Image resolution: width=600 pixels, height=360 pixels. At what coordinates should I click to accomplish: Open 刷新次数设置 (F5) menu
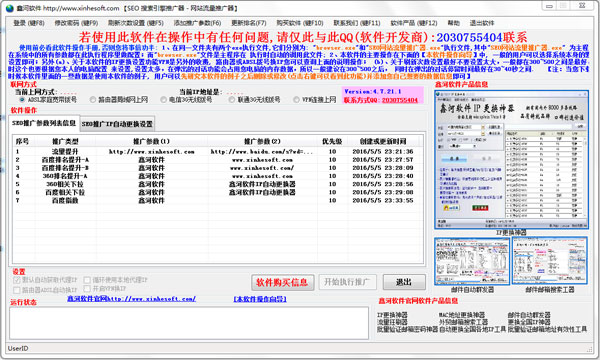(x=135, y=23)
